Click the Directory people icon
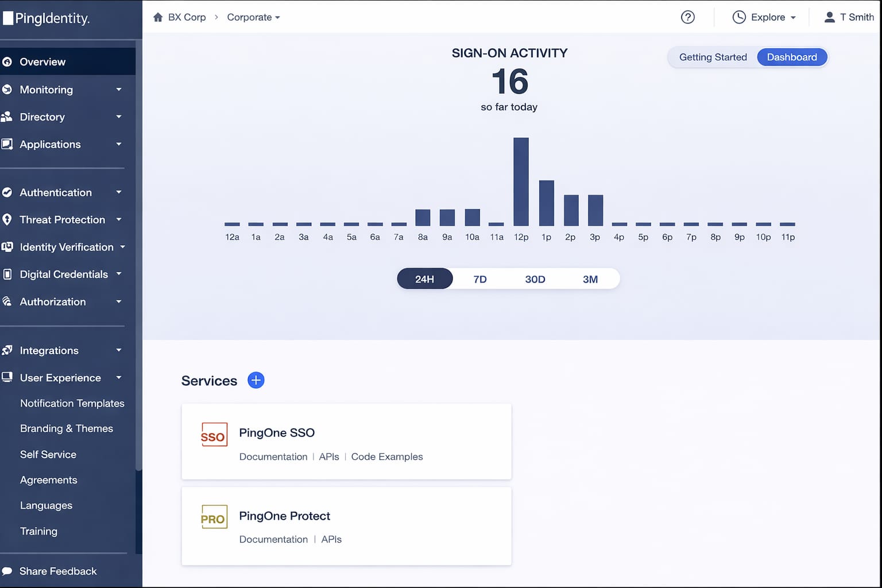The height and width of the screenshot is (588, 882). [x=7, y=117]
